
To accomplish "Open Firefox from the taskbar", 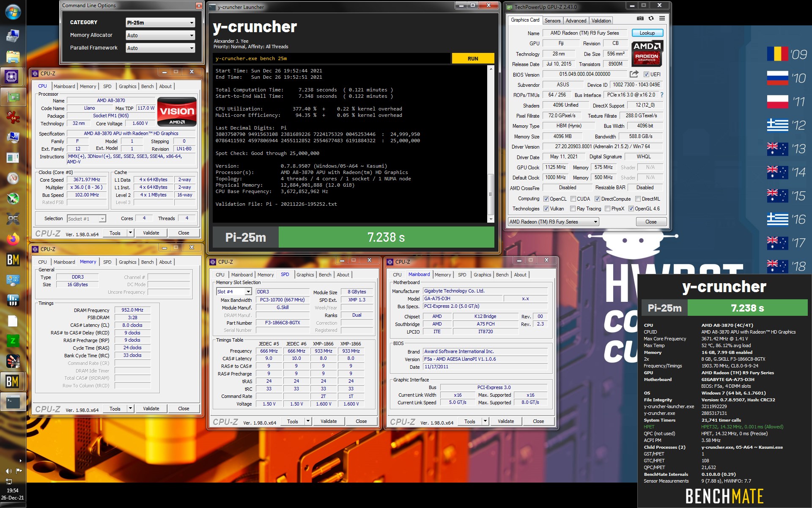I will pos(13,239).
